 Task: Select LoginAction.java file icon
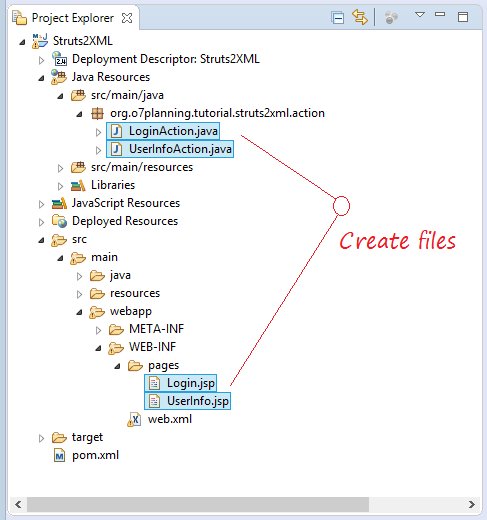click(x=116, y=131)
